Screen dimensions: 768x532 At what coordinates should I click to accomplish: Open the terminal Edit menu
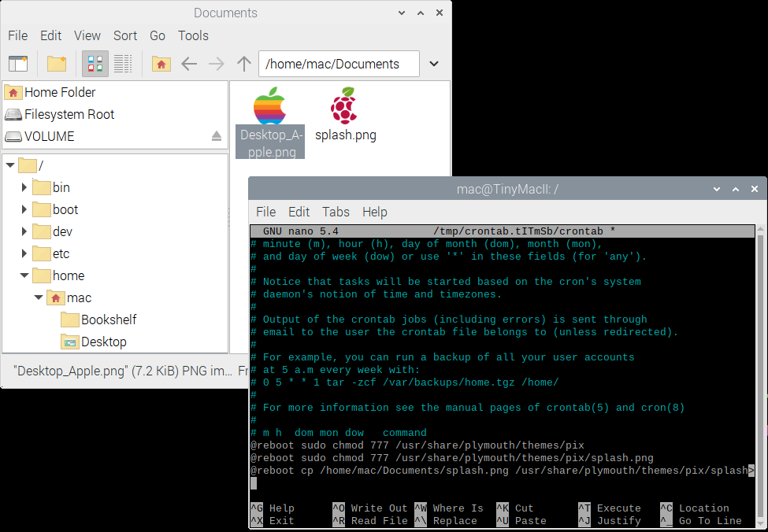(299, 212)
